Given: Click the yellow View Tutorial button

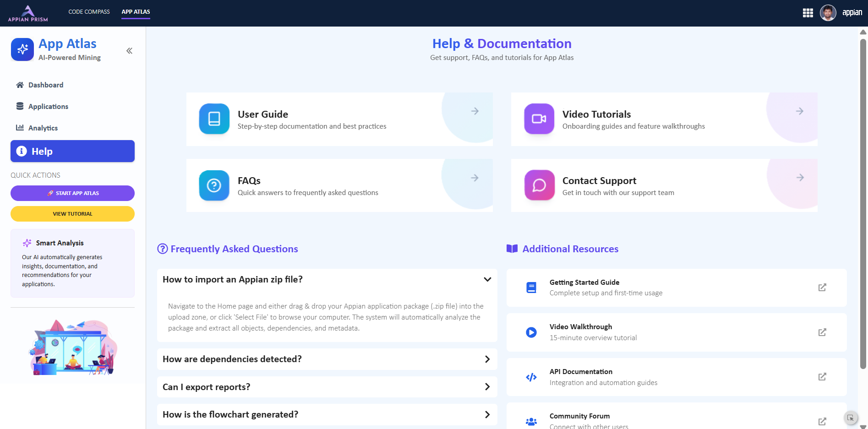Looking at the screenshot, I should click(72, 214).
